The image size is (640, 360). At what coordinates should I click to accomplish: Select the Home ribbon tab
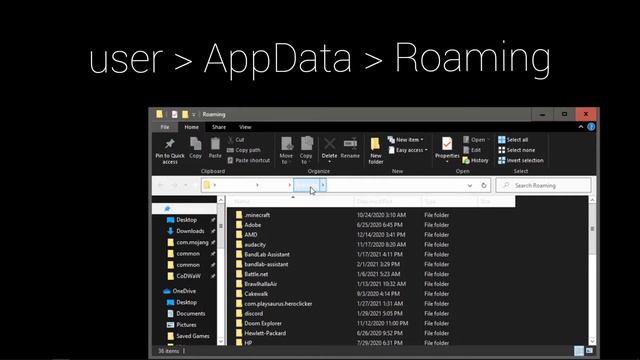coord(191,127)
